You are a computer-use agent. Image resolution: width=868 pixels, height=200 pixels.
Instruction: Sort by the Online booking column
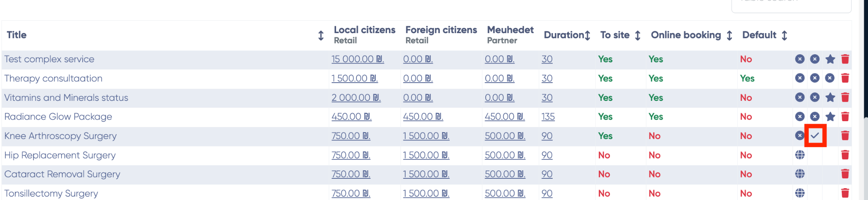pos(729,36)
